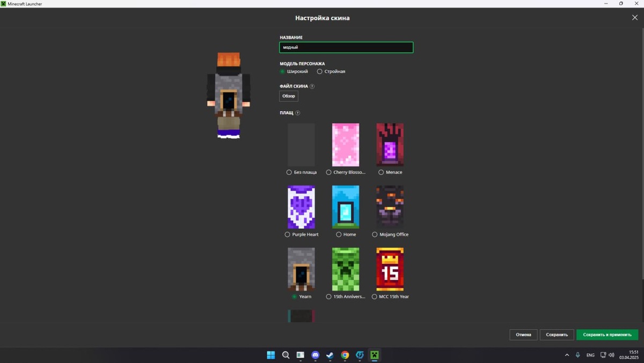Select the Широкий character model
This screenshot has height=363, width=644.
282,71
